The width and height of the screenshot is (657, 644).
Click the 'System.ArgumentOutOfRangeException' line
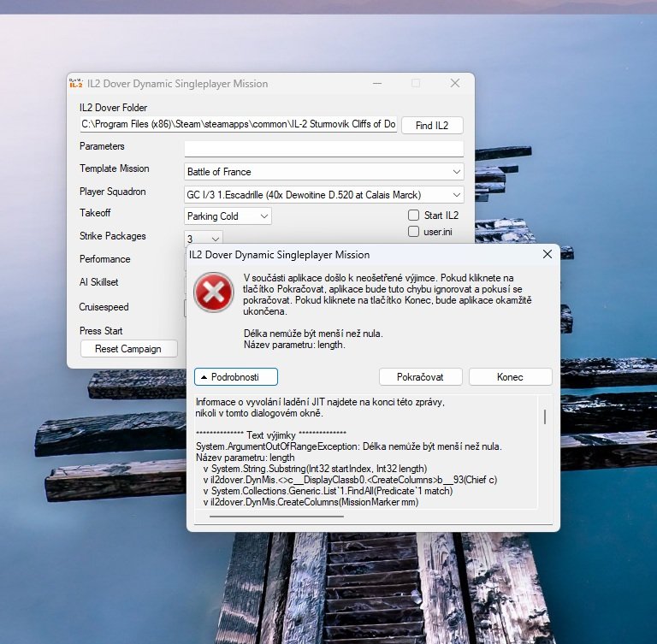tap(349, 446)
